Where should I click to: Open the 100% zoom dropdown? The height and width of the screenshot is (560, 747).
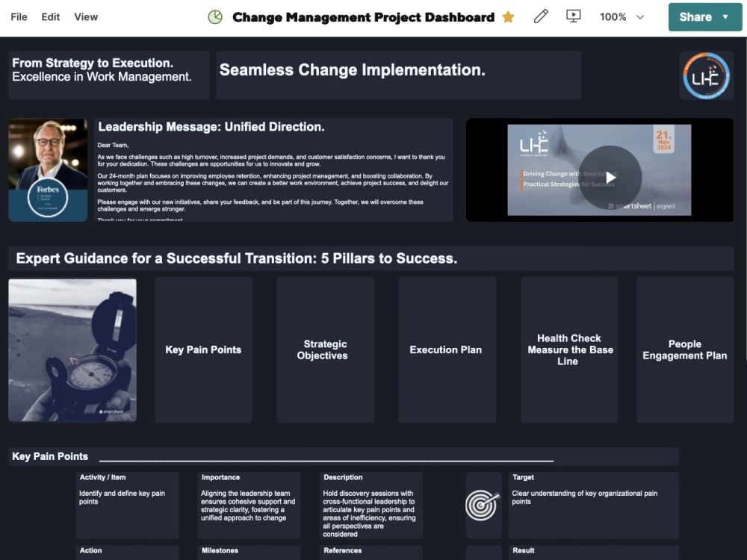click(622, 17)
